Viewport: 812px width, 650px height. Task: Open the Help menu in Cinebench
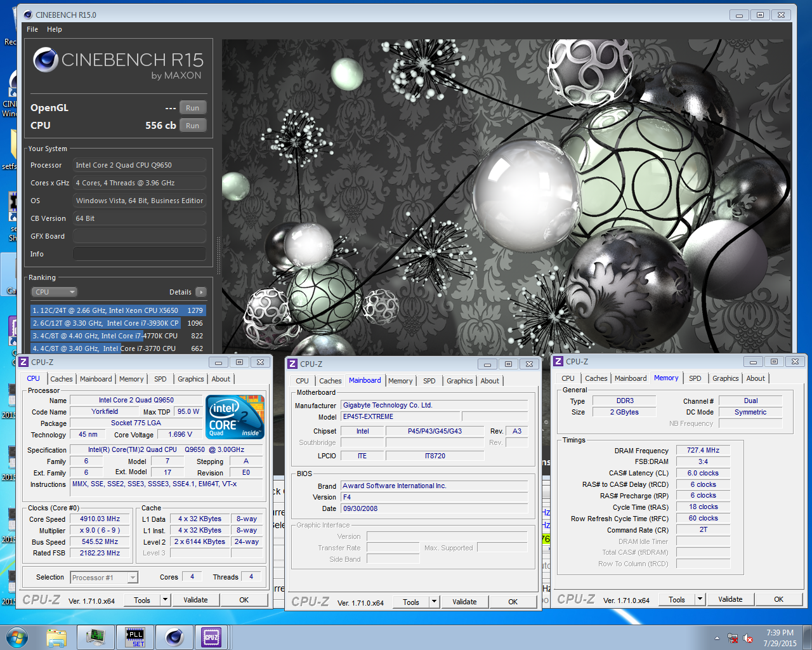pyautogui.click(x=55, y=29)
